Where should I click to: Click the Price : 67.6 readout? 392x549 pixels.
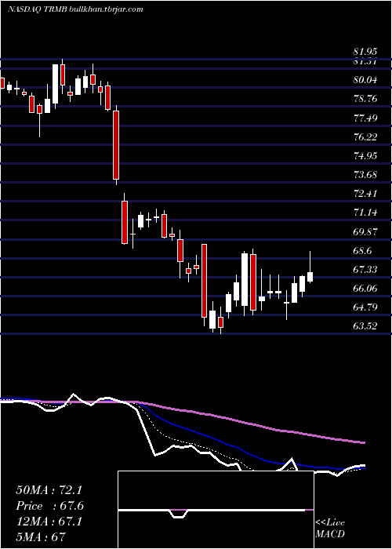coord(49,506)
